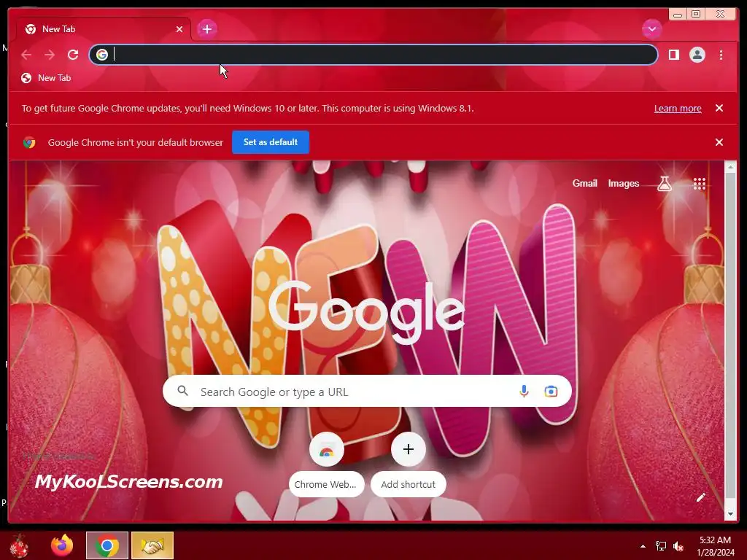Open the tab search dropdown arrow
The width and height of the screenshot is (747, 560).
point(651,29)
